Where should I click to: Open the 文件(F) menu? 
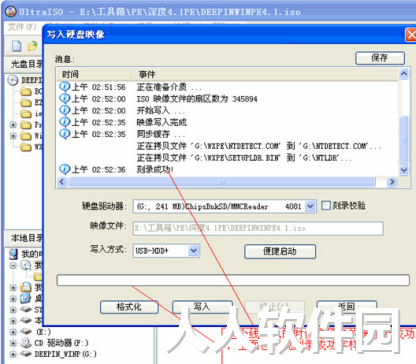click(22, 27)
